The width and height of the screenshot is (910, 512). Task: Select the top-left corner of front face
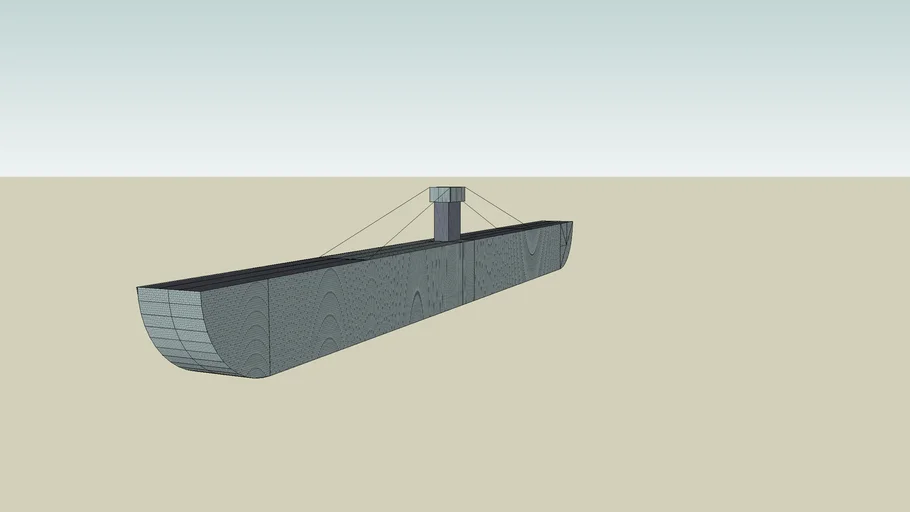[x=138, y=289]
